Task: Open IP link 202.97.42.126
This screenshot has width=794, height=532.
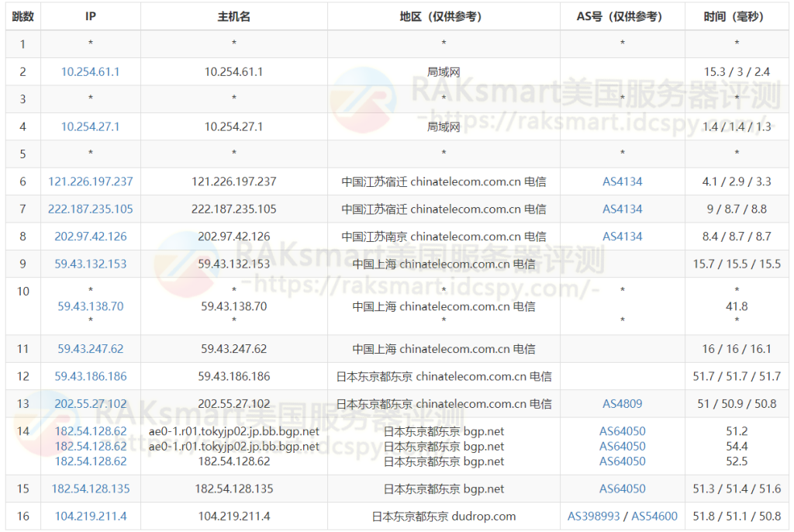Action: pyautogui.click(x=90, y=236)
